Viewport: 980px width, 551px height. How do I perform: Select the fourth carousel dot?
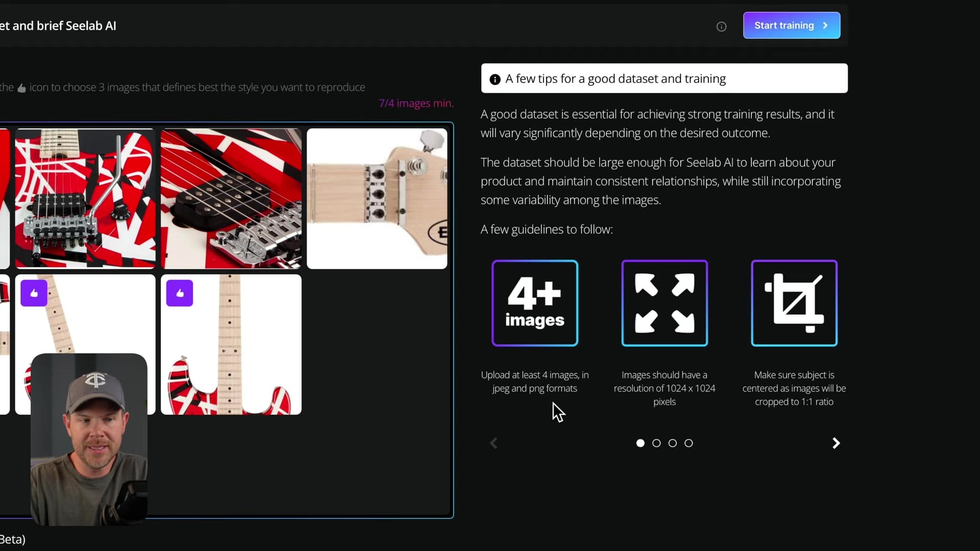point(689,443)
